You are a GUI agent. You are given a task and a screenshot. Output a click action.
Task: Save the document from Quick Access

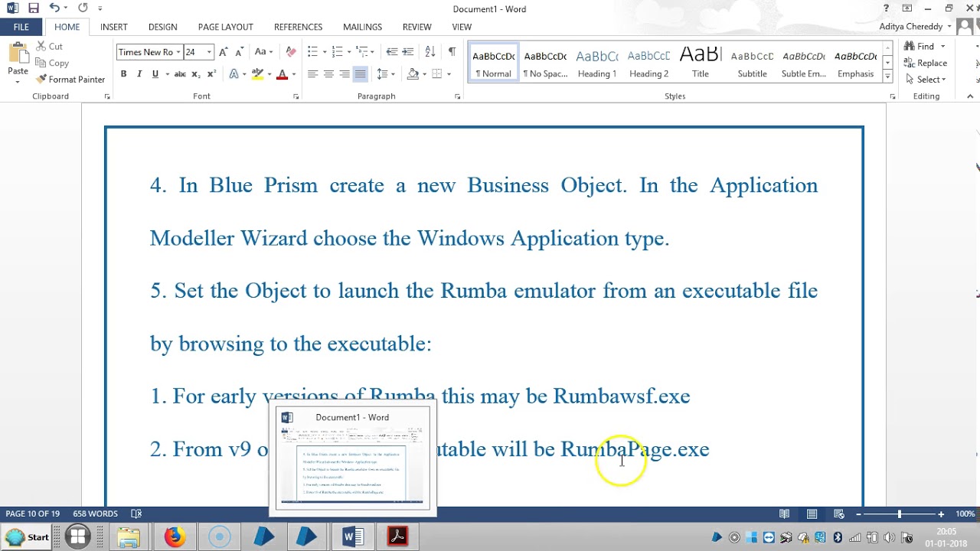[33, 8]
